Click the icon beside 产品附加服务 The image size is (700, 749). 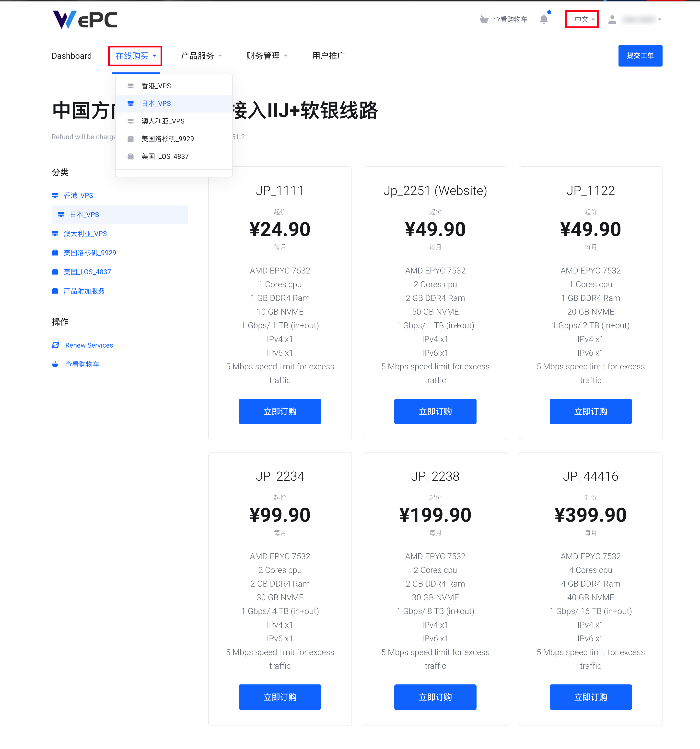point(55,291)
